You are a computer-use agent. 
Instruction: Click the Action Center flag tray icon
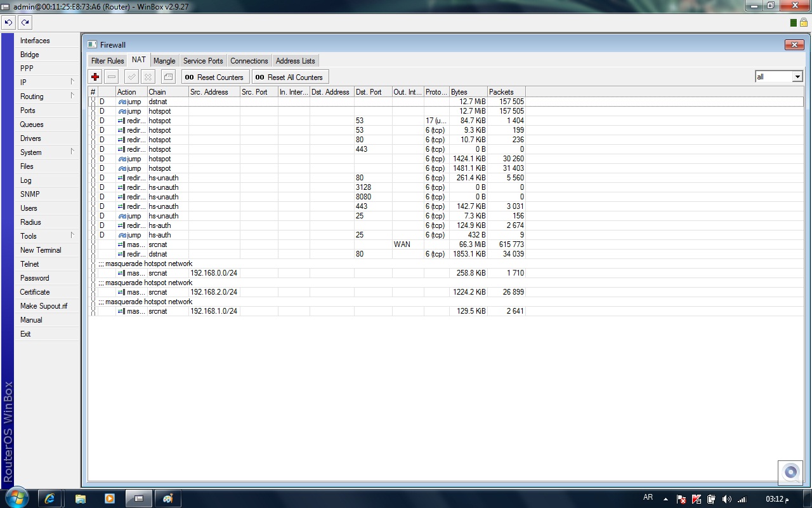click(x=681, y=499)
